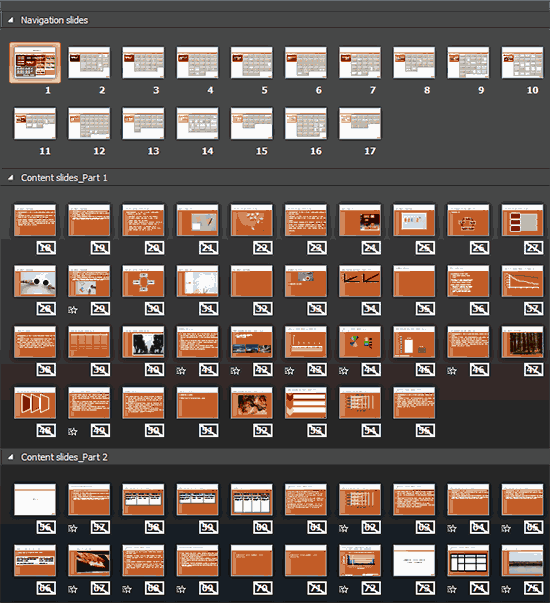Select slide 37 thumbnail with declining line graph

point(522,281)
